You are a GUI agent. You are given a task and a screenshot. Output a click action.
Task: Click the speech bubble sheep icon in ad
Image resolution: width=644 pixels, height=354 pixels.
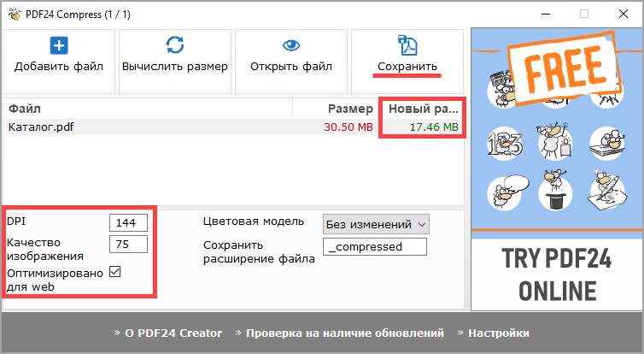pyautogui.click(x=506, y=192)
